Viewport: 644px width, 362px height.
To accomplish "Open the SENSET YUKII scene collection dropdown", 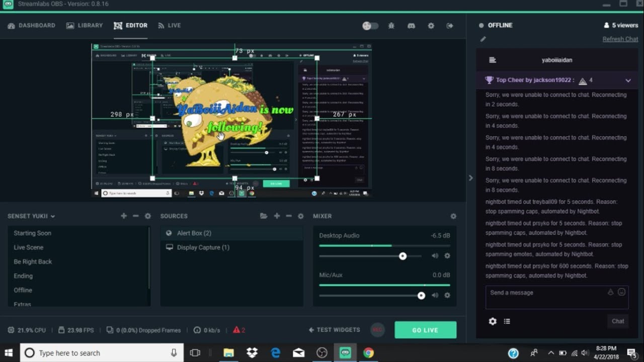I will [x=31, y=216].
